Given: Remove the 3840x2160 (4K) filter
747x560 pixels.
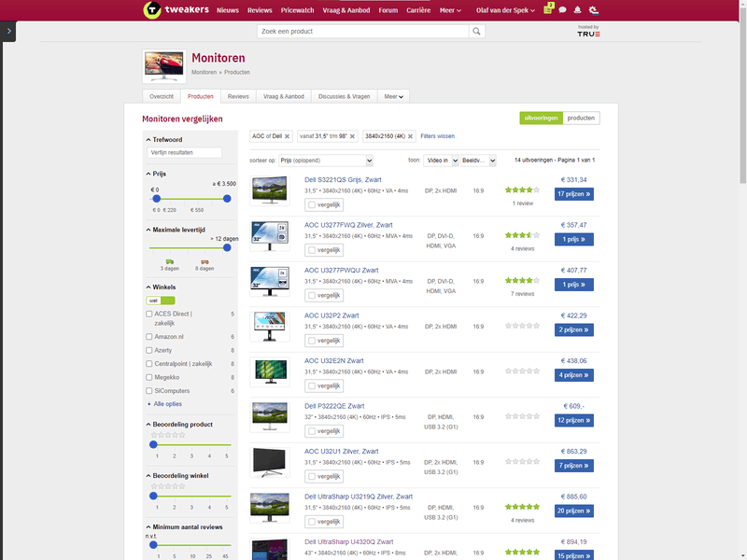Looking at the screenshot, I should [410, 136].
